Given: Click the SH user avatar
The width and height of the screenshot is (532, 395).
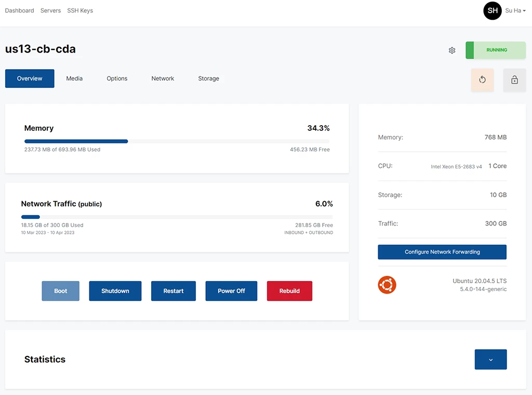Looking at the screenshot, I should (492, 10).
